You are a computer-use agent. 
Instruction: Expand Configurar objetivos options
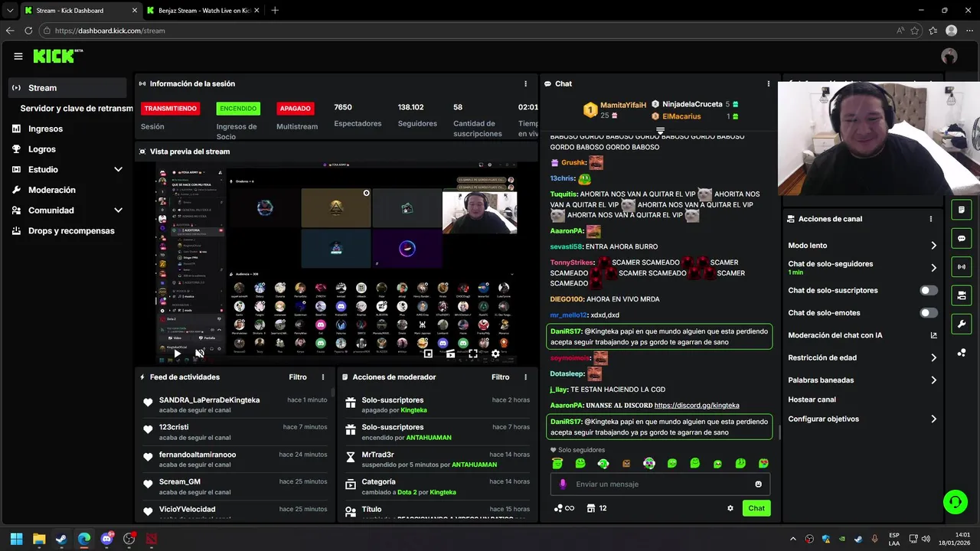tap(933, 419)
